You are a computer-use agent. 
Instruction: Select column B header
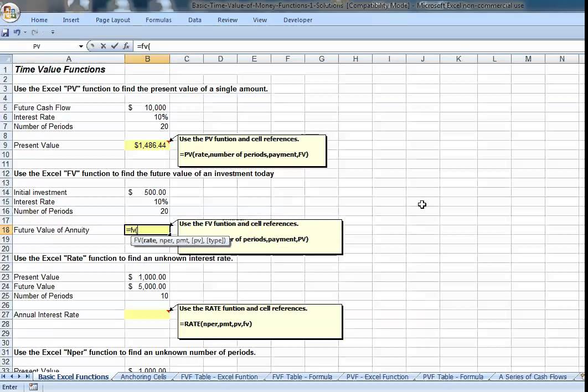pos(147,59)
